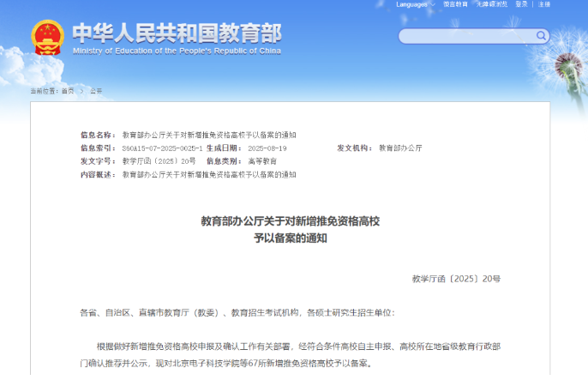
Task: Click the 登录 login link
Action: pos(521,4)
